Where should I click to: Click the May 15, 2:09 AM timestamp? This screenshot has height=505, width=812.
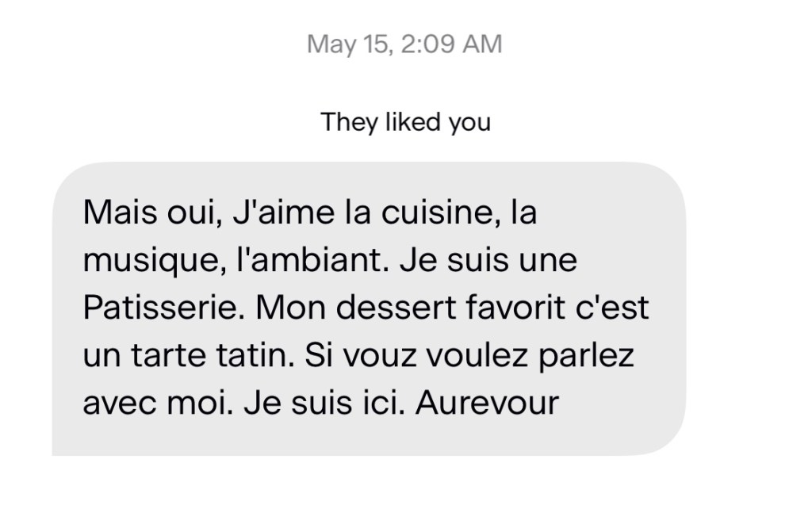click(x=404, y=44)
